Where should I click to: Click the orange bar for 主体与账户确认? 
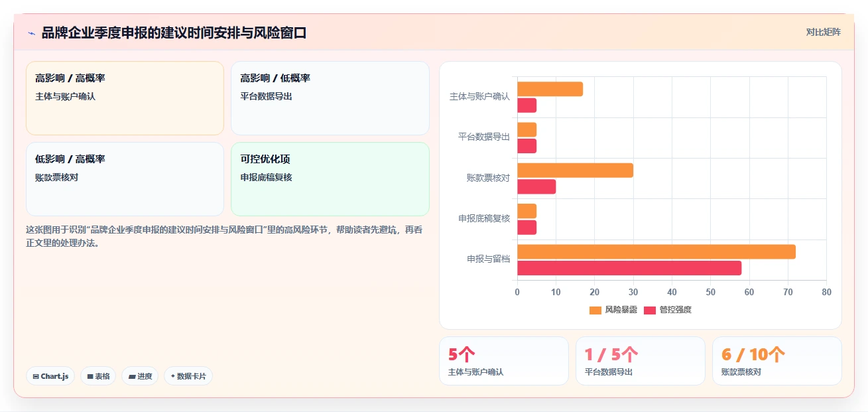click(x=550, y=89)
